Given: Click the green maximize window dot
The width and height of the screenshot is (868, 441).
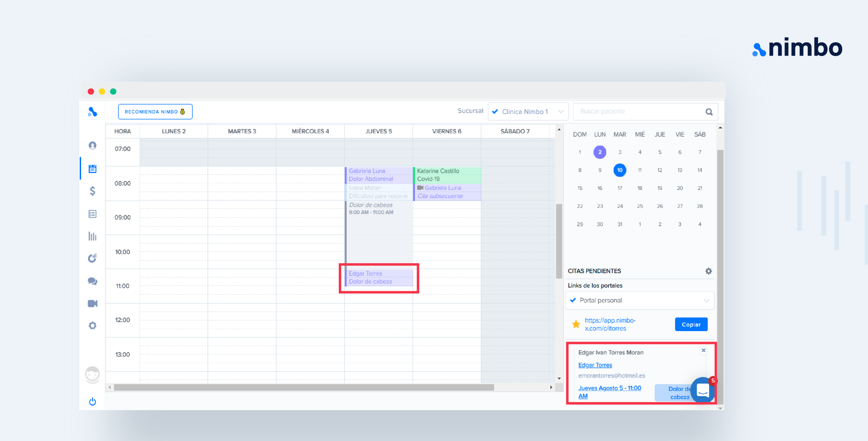Looking at the screenshot, I should [x=113, y=91].
